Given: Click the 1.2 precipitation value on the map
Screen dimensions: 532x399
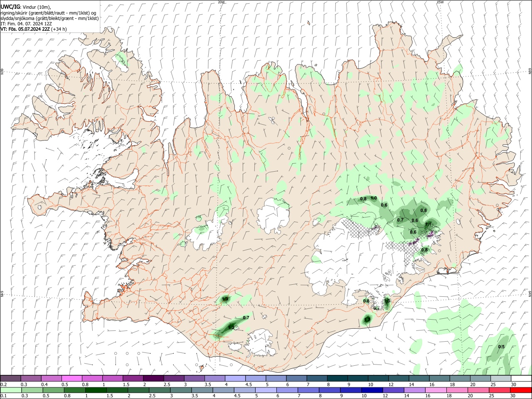Looking at the screenshot, I should 232,328.
